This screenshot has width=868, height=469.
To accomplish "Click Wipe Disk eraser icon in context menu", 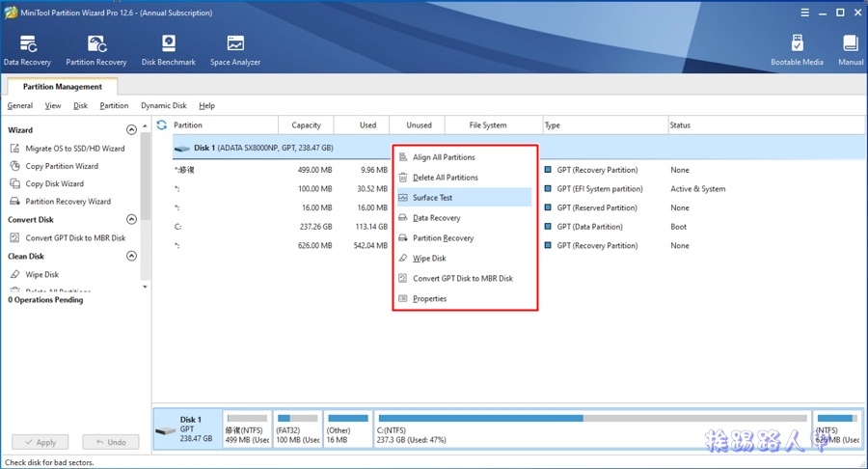I will click(403, 259).
